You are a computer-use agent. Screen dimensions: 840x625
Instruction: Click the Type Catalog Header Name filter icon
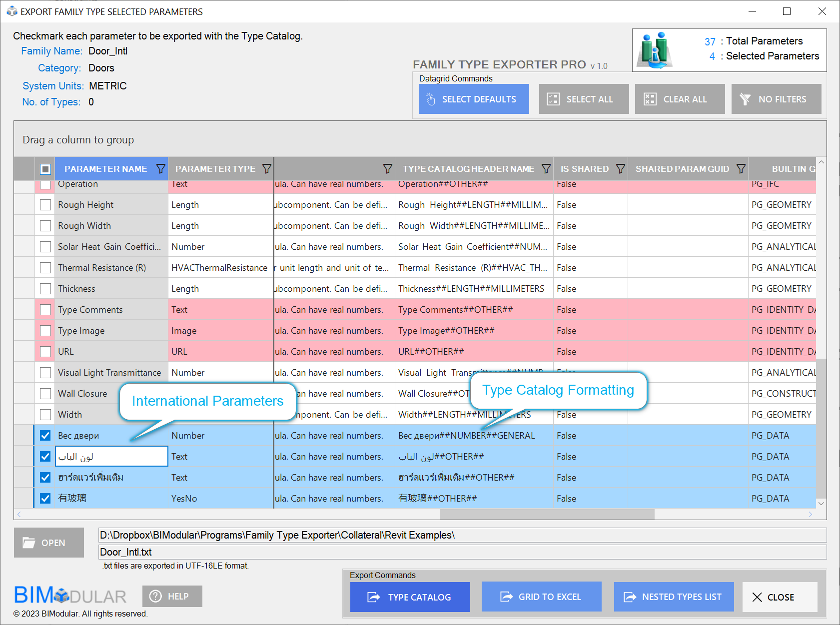point(546,169)
